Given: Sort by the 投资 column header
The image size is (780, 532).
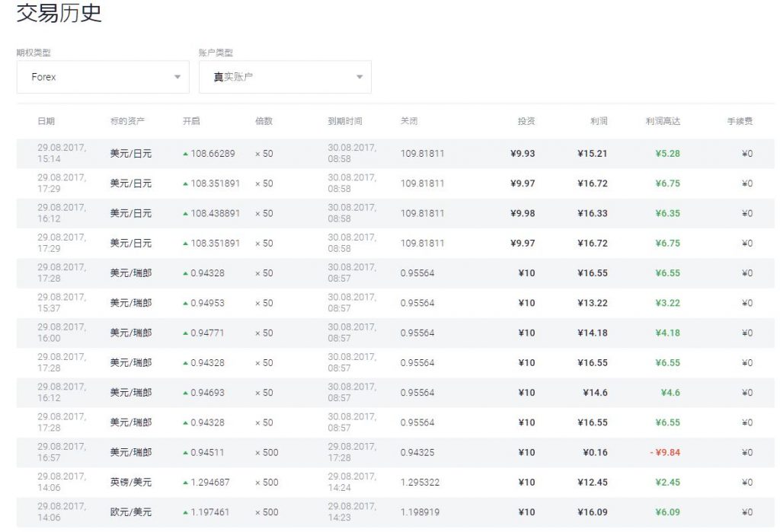Looking at the screenshot, I should click(x=526, y=121).
